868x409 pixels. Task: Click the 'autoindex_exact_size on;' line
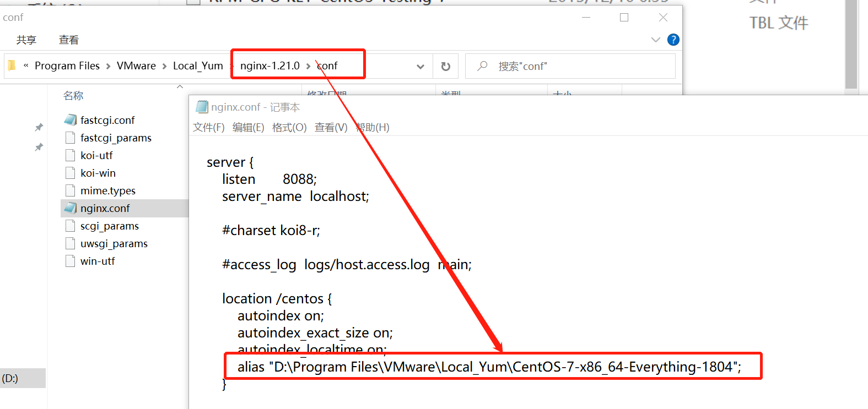pyautogui.click(x=315, y=332)
